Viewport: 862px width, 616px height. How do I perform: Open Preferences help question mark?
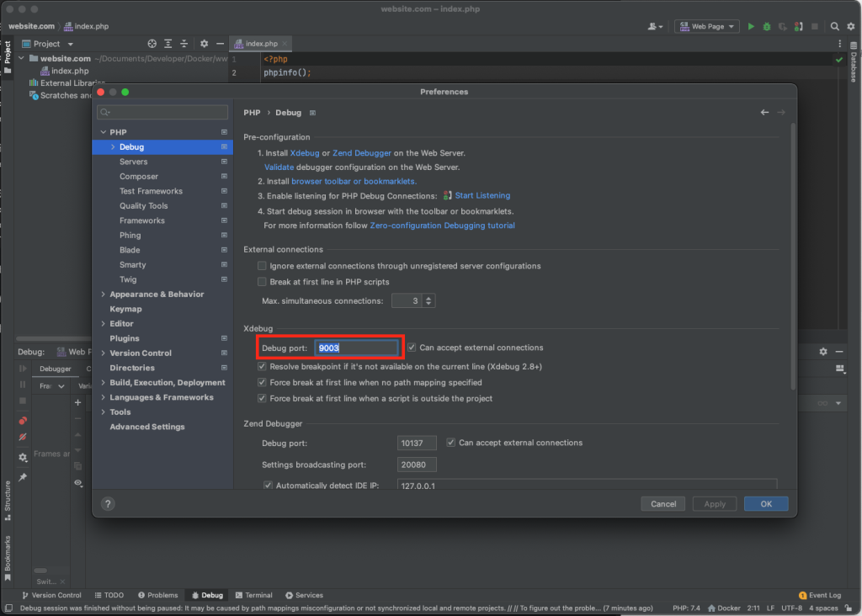click(x=108, y=504)
